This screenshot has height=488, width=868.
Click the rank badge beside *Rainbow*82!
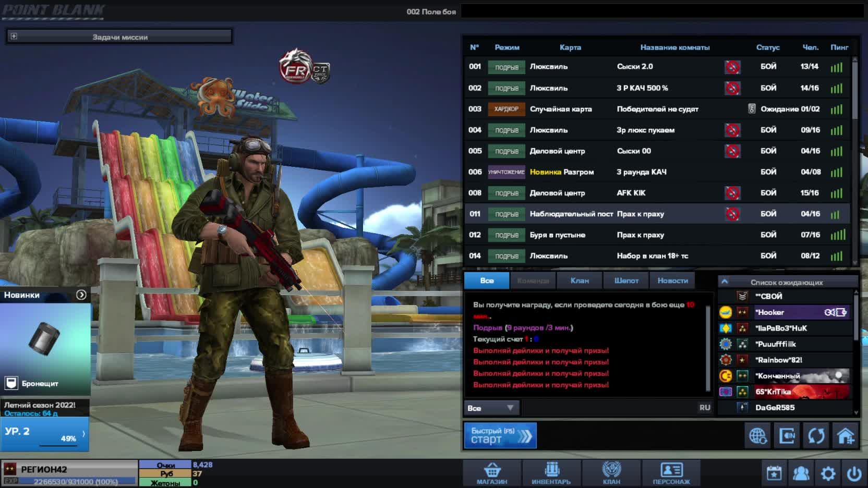(x=742, y=360)
